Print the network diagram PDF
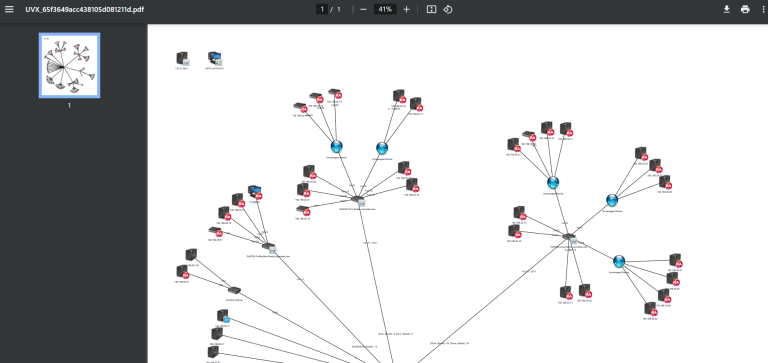The image size is (768, 363). pyautogui.click(x=745, y=9)
